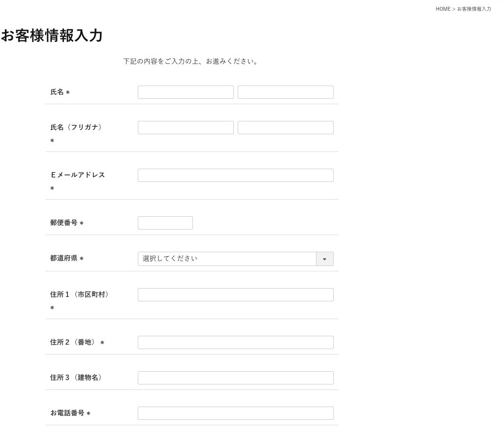Click the first 氏名 name input field
Image resolution: width=504 pixels, height=441 pixels.
coord(186,92)
